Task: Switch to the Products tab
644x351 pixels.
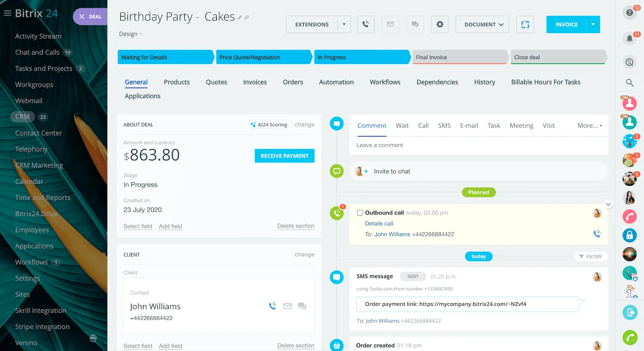Action: (177, 82)
